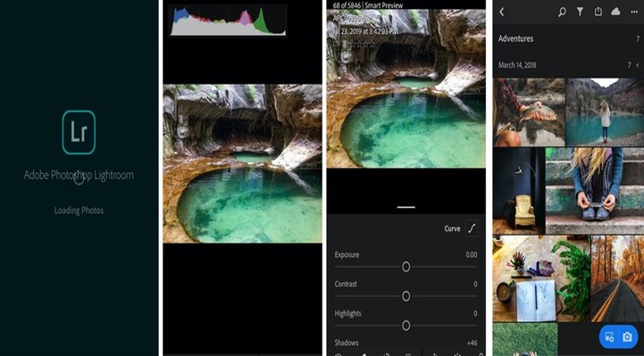Tap the Highlights label
The width and height of the screenshot is (644, 356).
pos(347,314)
